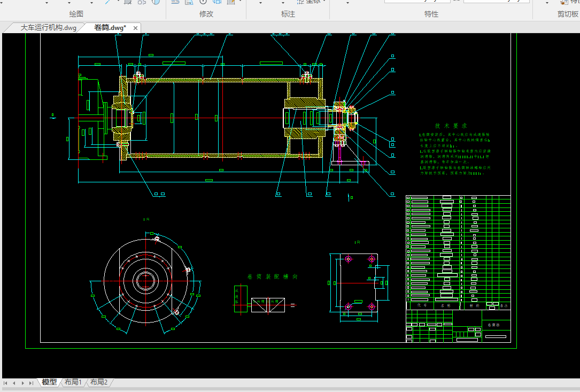Open the 标注 panel title
The height and width of the screenshot is (392, 580).
tap(288, 14)
